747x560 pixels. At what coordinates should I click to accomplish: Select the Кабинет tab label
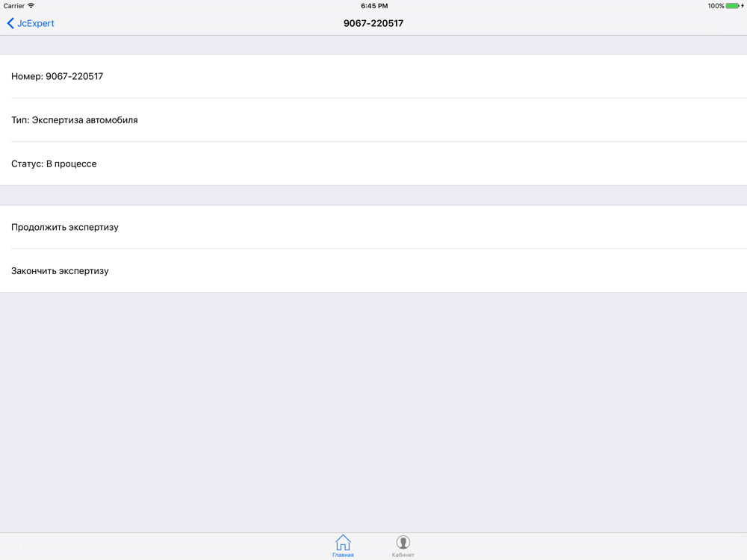pos(403,555)
